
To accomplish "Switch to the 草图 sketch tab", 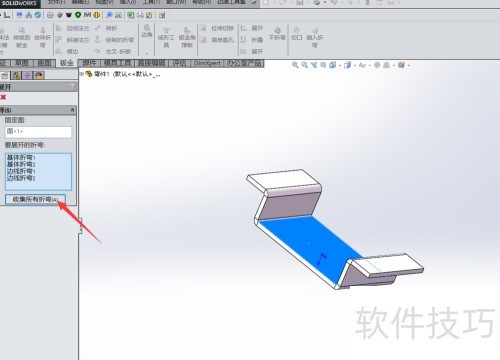I will (22, 63).
